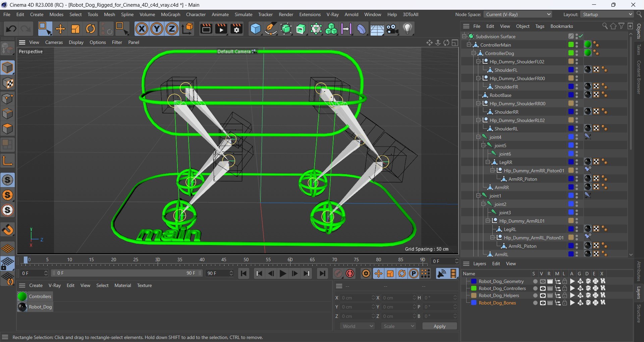Add a floor grid environment object
644x342 pixels.
pyautogui.click(x=377, y=29)
